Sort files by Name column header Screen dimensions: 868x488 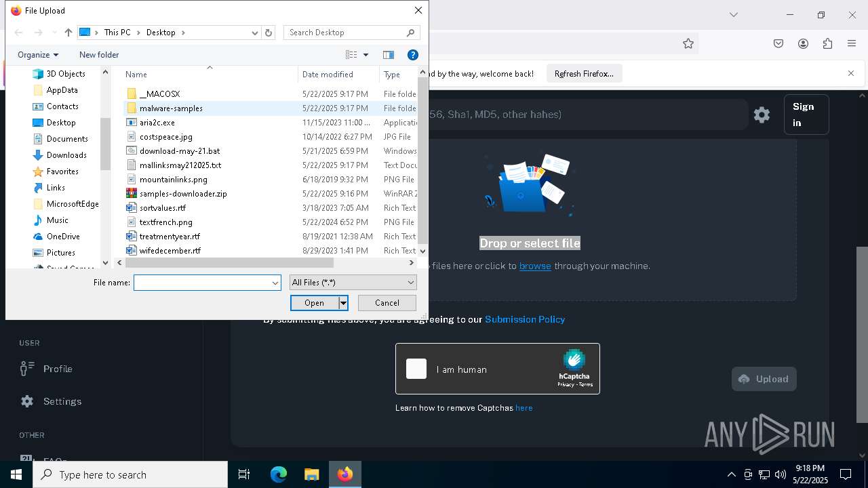[210, 75]
